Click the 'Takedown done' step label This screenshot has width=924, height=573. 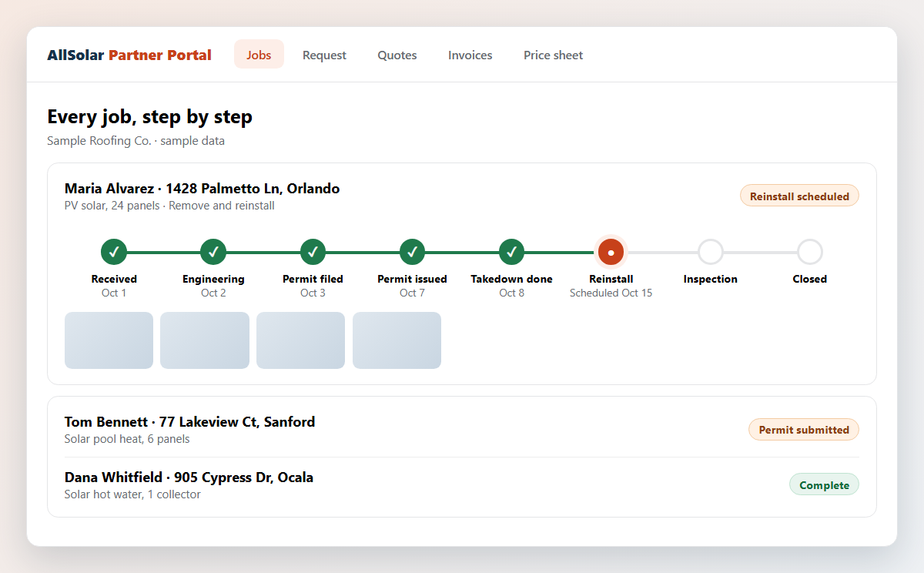click(x=511, y=279)
